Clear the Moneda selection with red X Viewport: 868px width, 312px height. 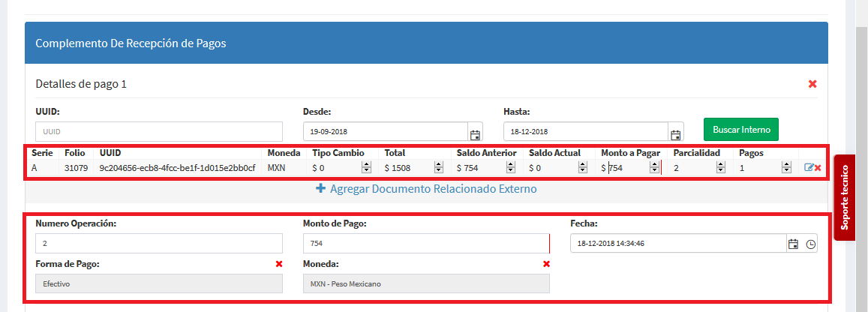(546, 264)
